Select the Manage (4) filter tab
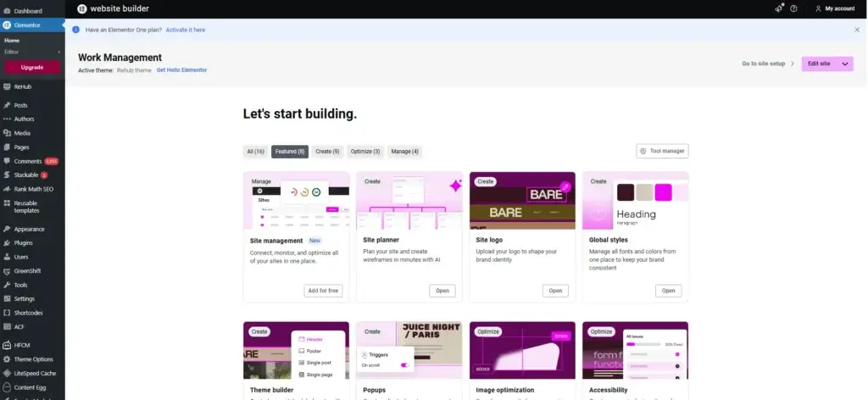The width and height of the screenshot is (868, 400). click(x=404, y=152)
